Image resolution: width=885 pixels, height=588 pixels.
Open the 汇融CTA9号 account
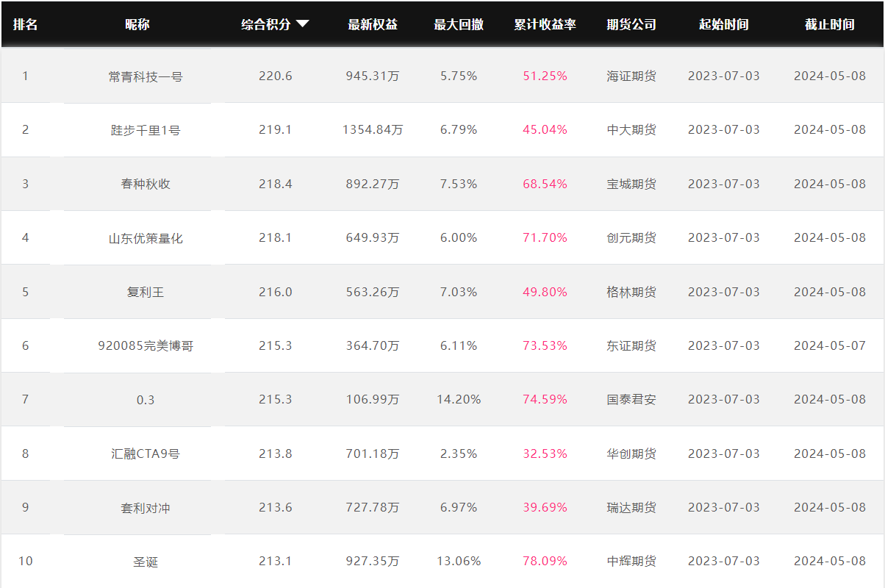[x=146, y=453]
